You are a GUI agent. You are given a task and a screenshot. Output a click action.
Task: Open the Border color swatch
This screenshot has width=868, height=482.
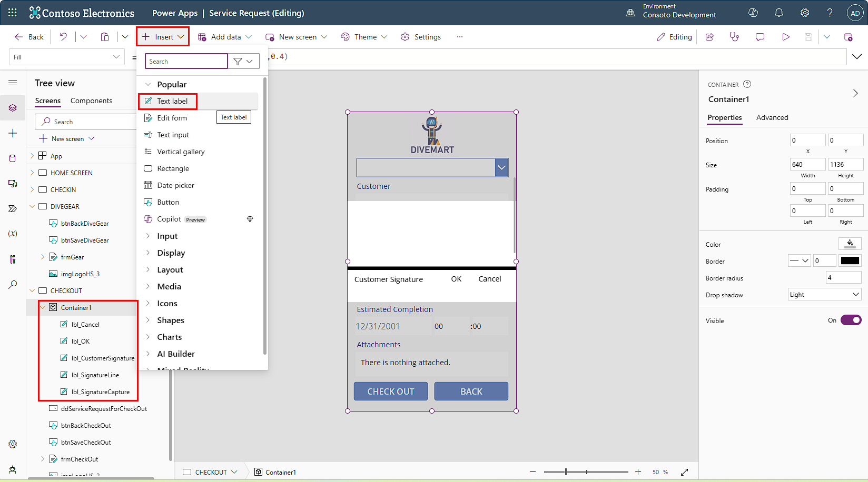[x=850, y=260]
